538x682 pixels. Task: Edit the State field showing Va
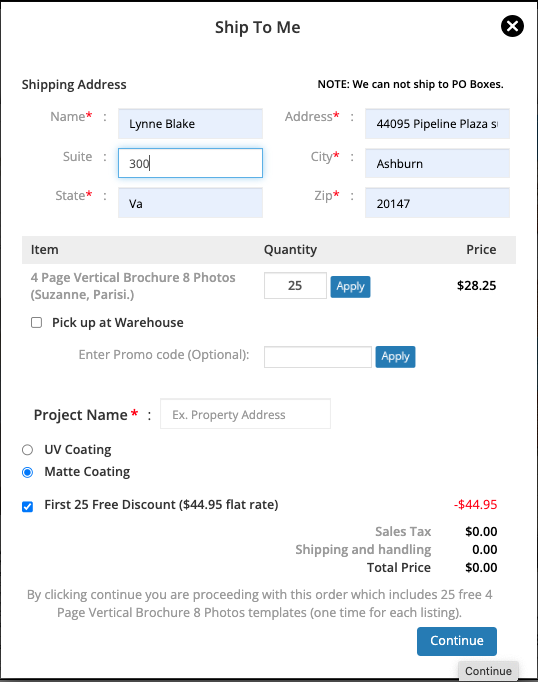190,203
